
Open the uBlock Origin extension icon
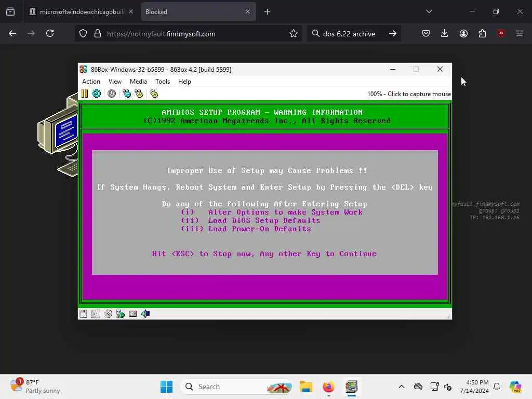501,33
